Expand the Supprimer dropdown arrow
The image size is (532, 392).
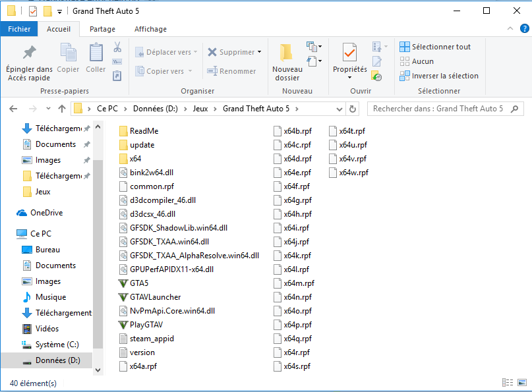pyautogui.click(x=260, y=52)
